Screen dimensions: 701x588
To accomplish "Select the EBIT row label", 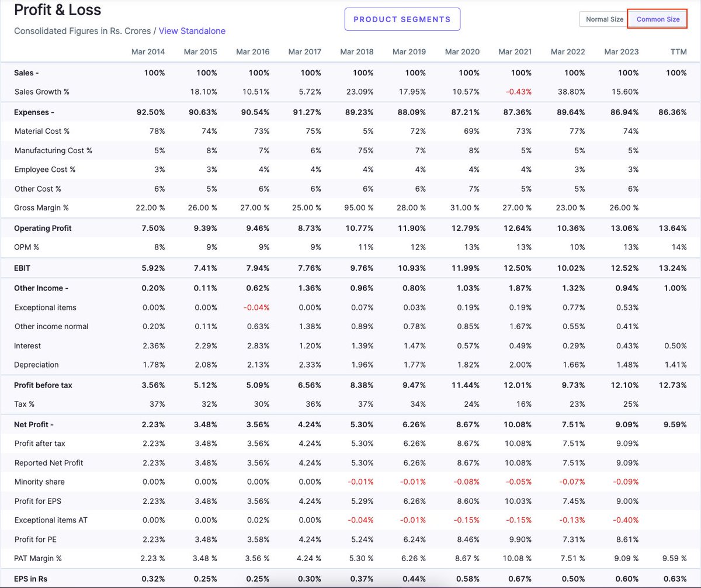I will [x=22, y=268].
